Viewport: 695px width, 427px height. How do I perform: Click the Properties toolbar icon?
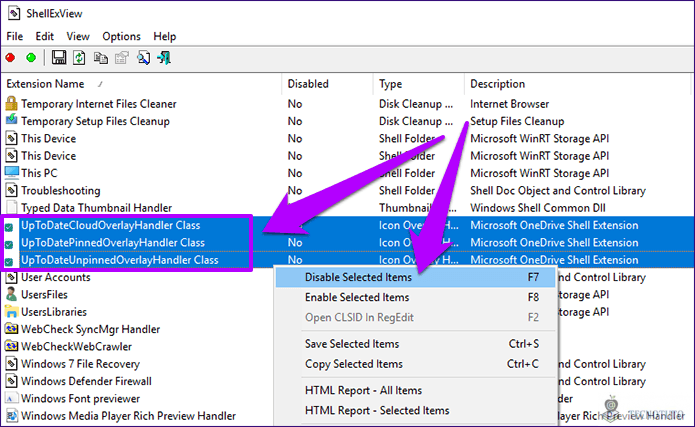tap(121, 58)
